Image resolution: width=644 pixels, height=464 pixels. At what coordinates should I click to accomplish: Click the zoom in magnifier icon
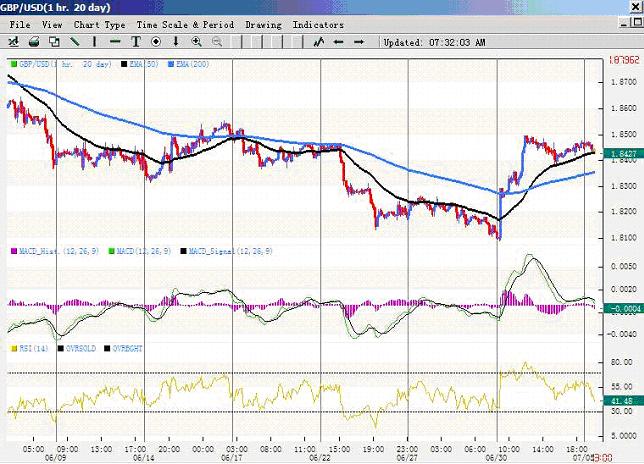click(196, 42)
